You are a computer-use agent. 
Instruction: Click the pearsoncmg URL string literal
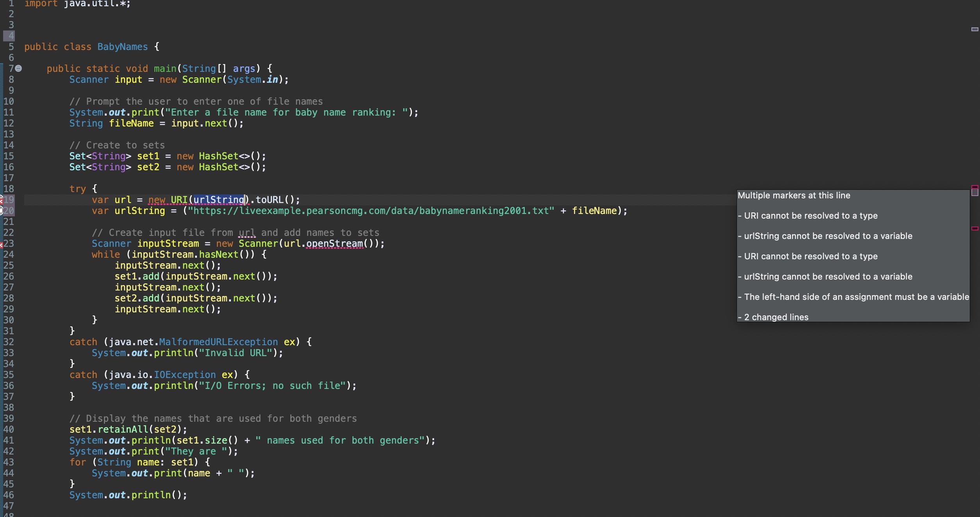click(370, 211)
